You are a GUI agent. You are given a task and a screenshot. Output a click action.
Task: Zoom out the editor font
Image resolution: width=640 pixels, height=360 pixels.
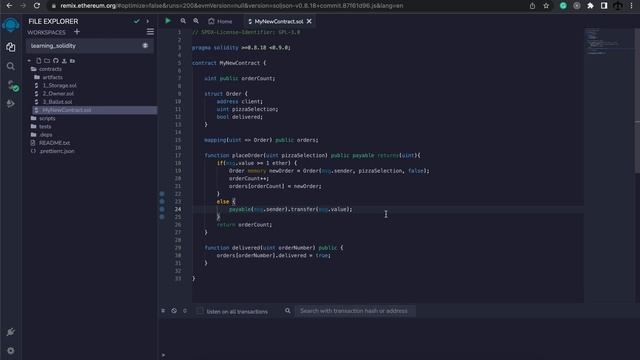coord(183,21)
